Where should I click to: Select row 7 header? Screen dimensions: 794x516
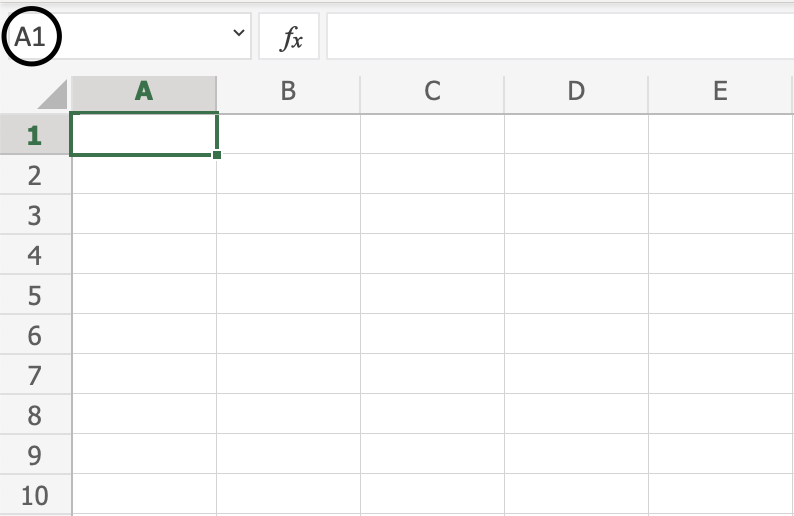(35, 375)
